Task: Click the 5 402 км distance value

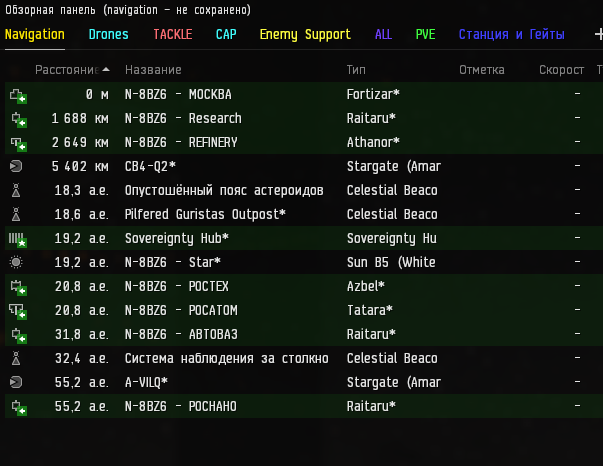Action: pos(80,166)
